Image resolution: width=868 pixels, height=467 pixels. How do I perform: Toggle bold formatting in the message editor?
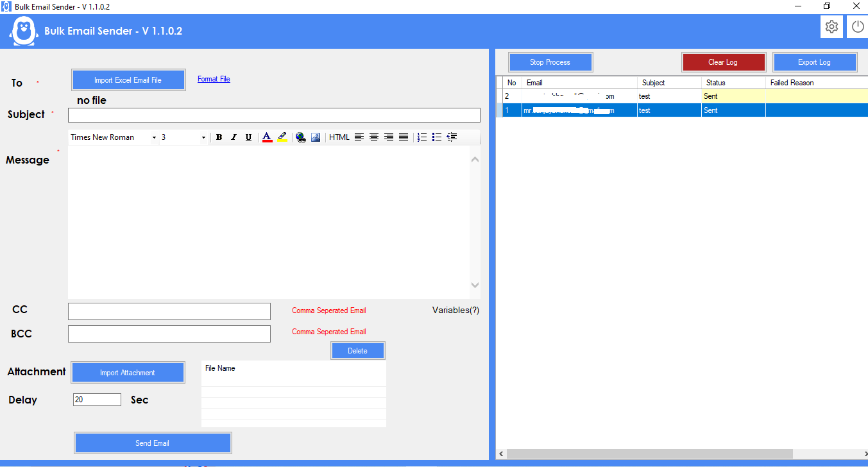coord(219,137)
